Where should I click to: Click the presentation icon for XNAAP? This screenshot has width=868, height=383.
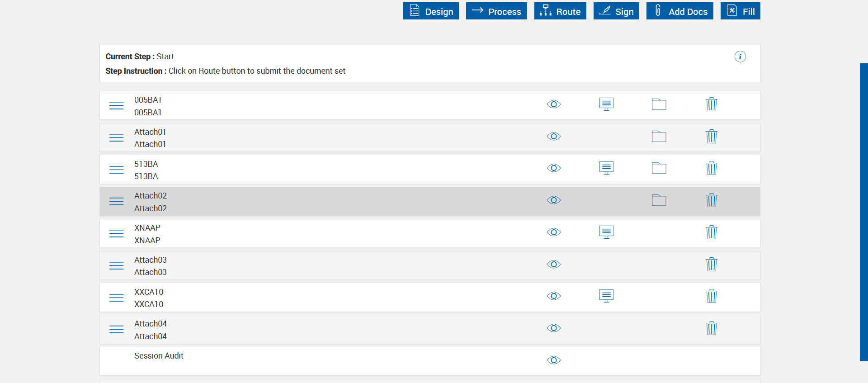point(606,232)
